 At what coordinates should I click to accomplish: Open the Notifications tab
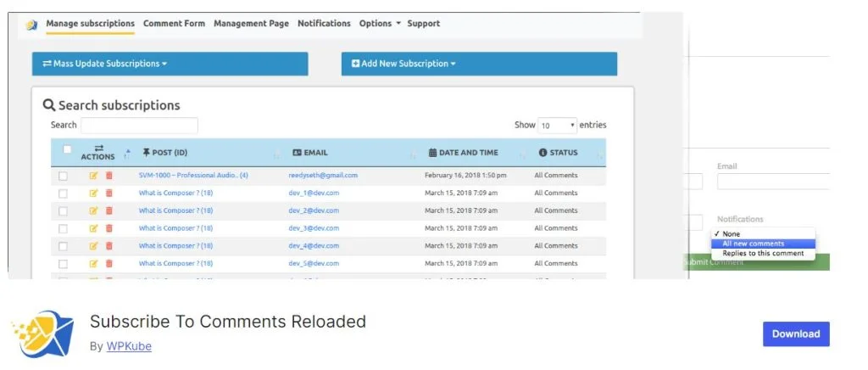coord(324,24)
